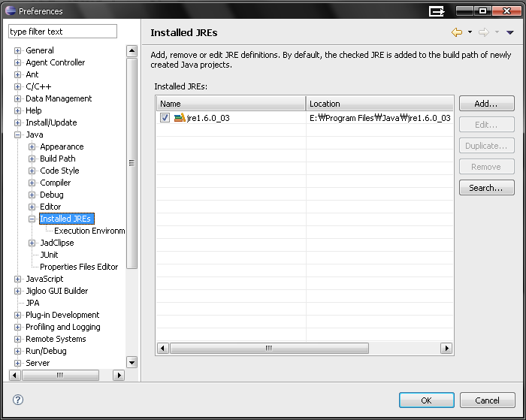The height and width of the screenshot is (420, 526).
Task: Click tree vertical scrollbar thumb
Action: click(x=131, y=163)
